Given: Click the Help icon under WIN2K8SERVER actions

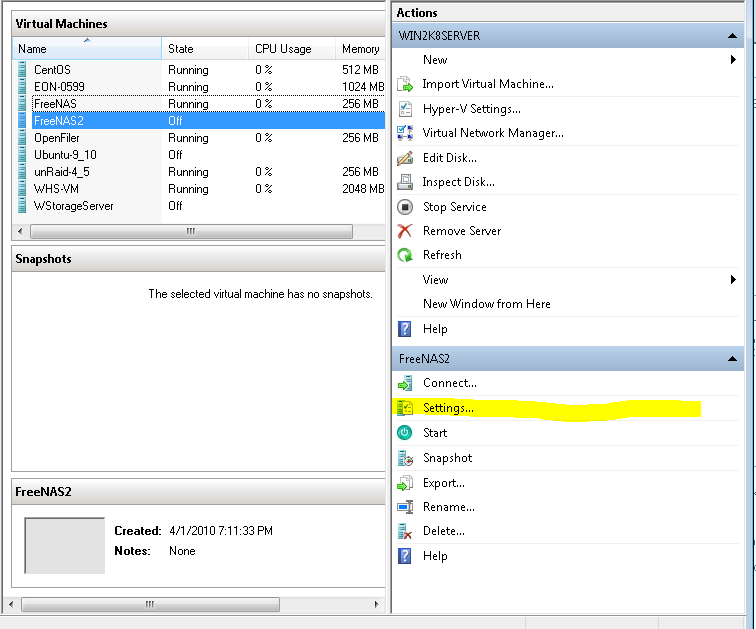Looking at the screenshot, I should (x=405, y=329).
